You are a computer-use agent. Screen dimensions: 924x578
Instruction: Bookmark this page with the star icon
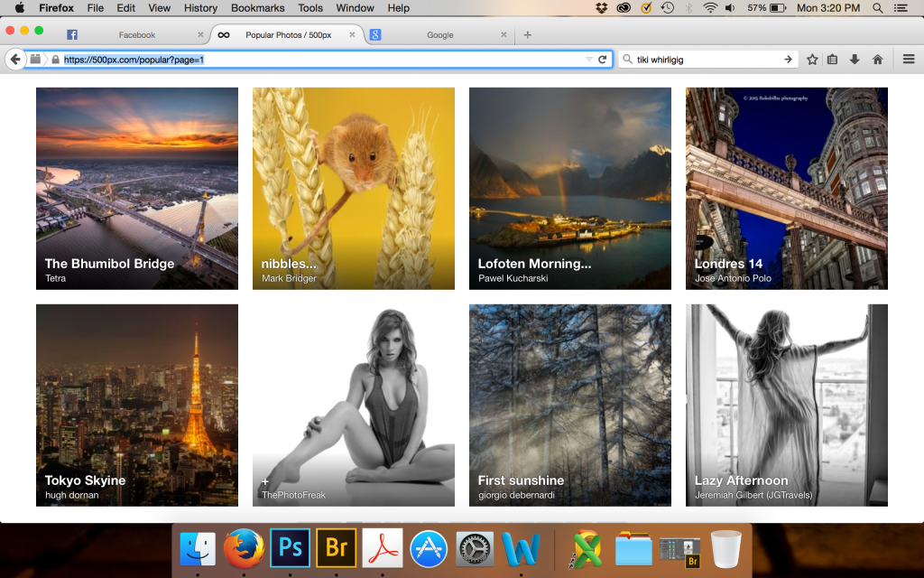click(x=811, y=59)
